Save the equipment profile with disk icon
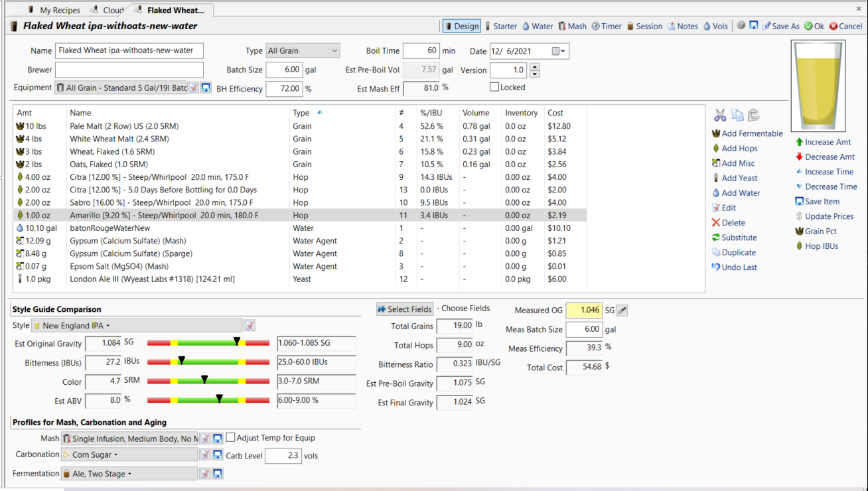Screen dimensions: 868x491 pos(206,88)
